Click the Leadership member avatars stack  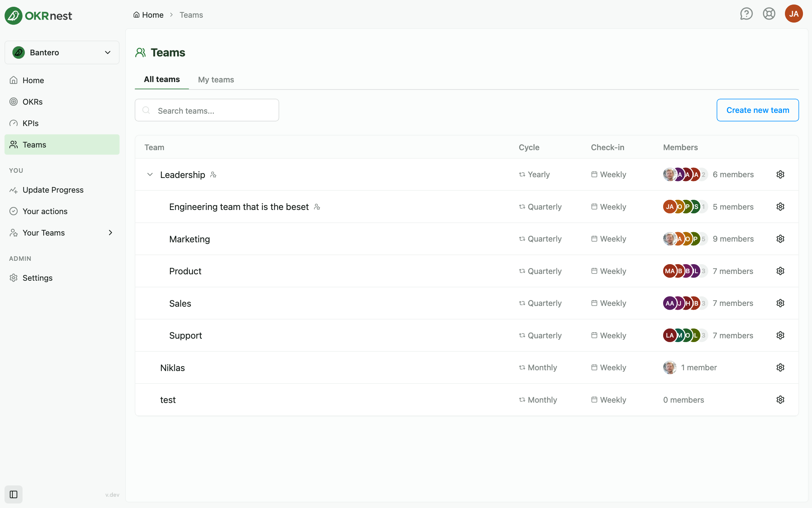pos(685,175)
